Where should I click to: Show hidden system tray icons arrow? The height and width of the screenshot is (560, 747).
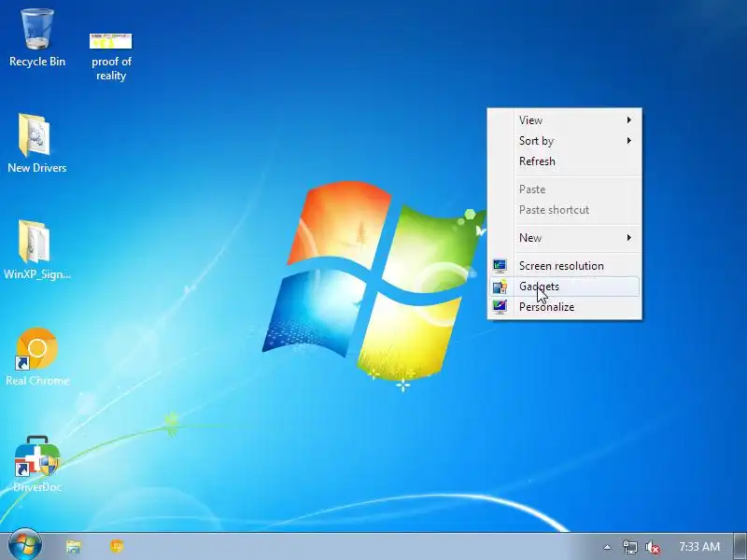(x=607, y=547)
